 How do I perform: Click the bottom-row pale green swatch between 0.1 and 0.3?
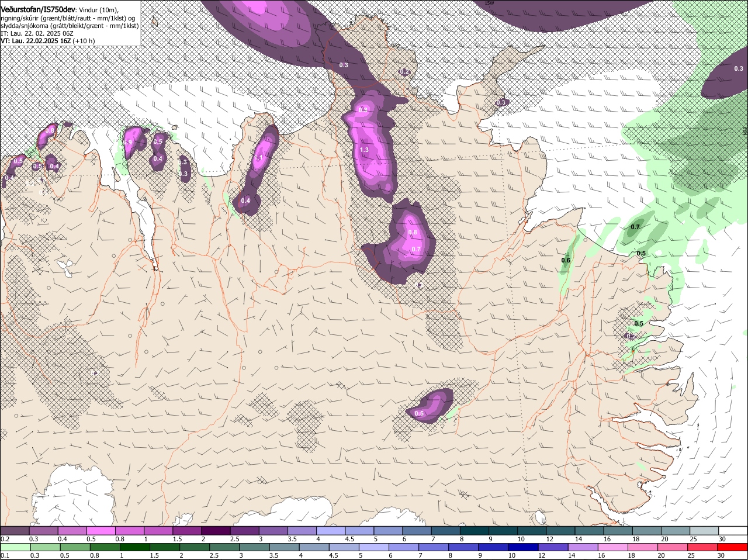pos(15,547)
